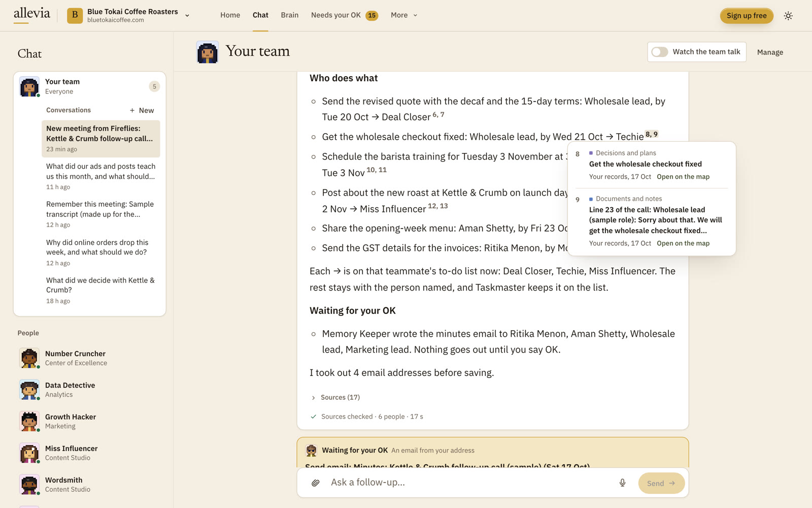Open the Needs your OK tab
The width and height of the screenshot is (812, 508).
coord(345,15)
